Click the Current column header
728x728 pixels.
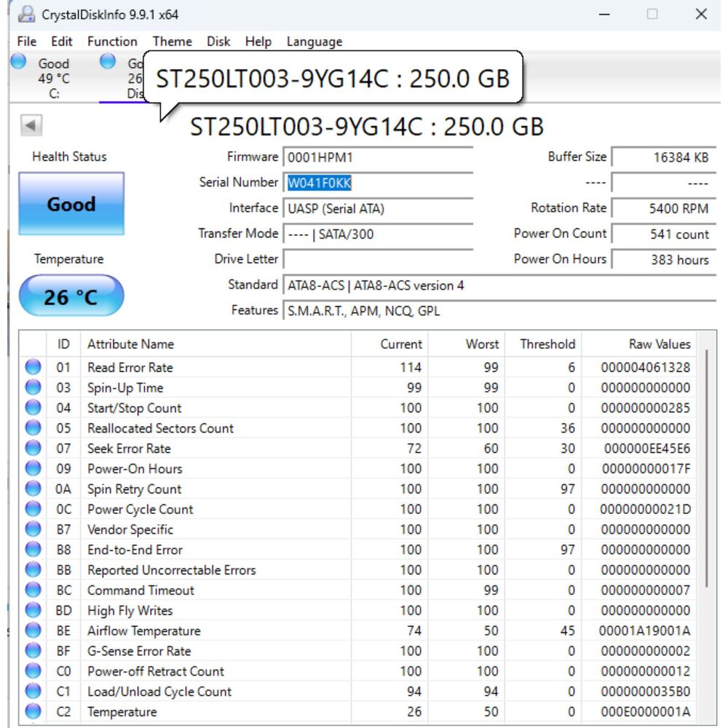click(x=389, y=344)
